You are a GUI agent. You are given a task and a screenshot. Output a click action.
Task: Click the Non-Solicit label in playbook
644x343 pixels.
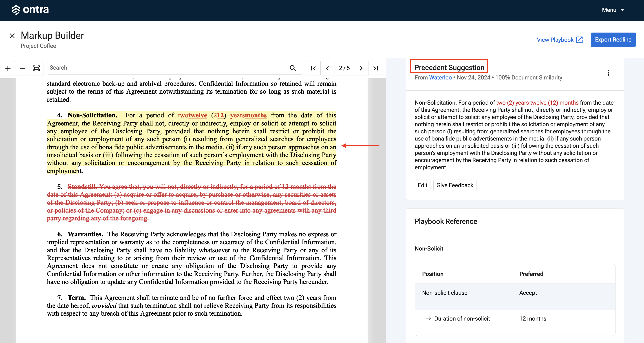coord(429,248)
